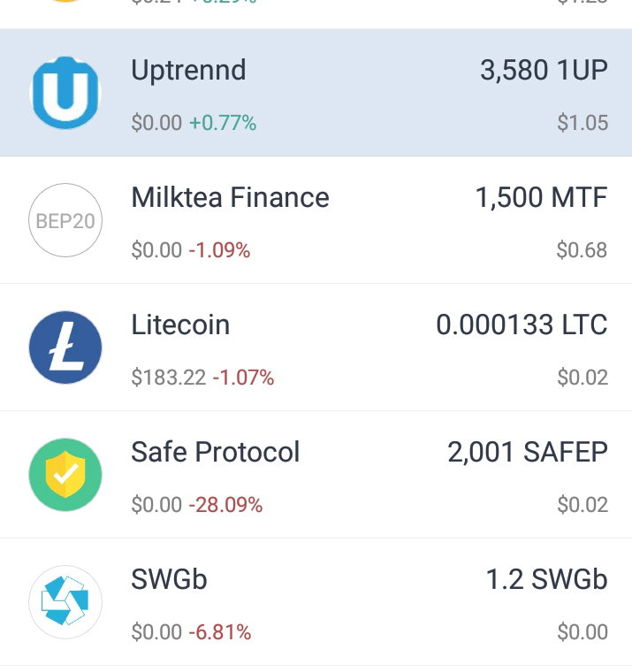Open the 1.2 SWGb balance amount
The width and height of the screenshot is (632, 672).
(x=547, y=579)
